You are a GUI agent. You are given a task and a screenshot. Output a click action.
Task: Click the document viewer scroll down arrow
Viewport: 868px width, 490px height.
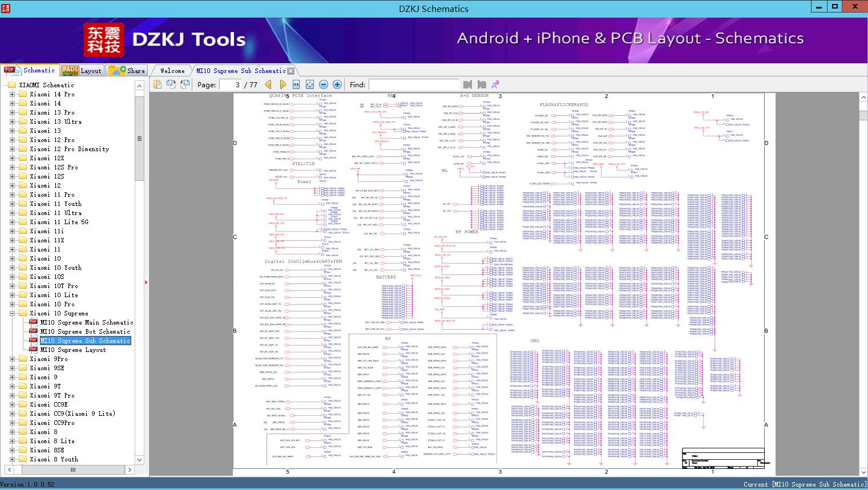tap(863, 472)
